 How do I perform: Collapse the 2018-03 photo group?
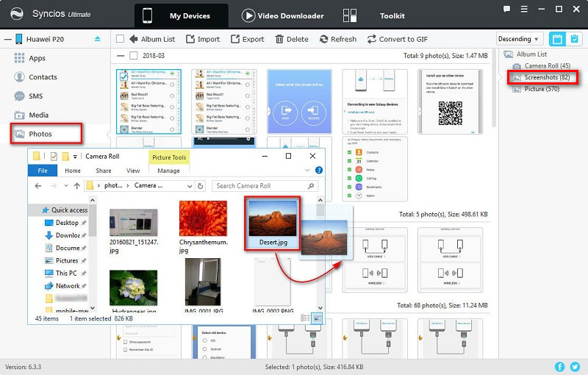pyautogui.click(x=121, y=55)
